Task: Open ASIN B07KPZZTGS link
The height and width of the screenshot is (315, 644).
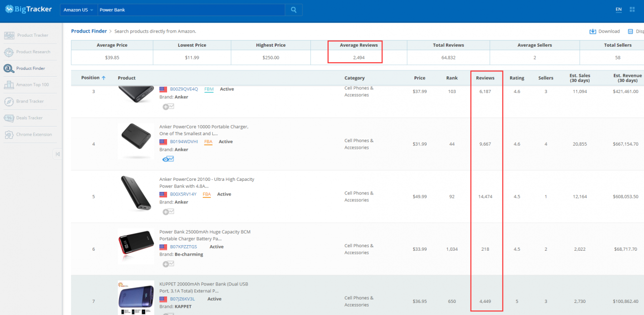Action: tap(183, 247)
